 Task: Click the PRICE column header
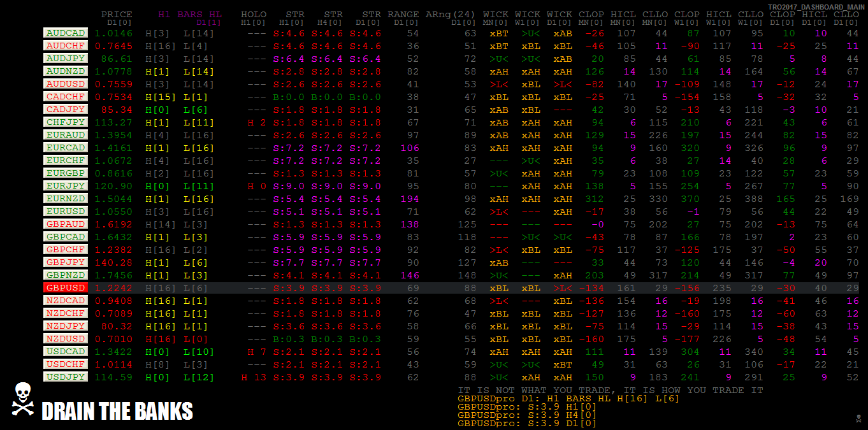click(x=117, y=14)
